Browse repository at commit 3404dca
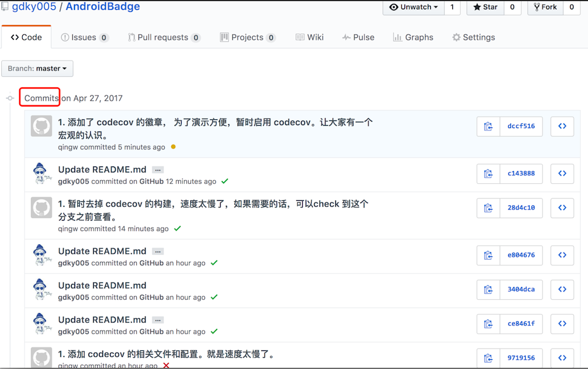This screenshot has width=588, height=369. click(x=562, y=289)
